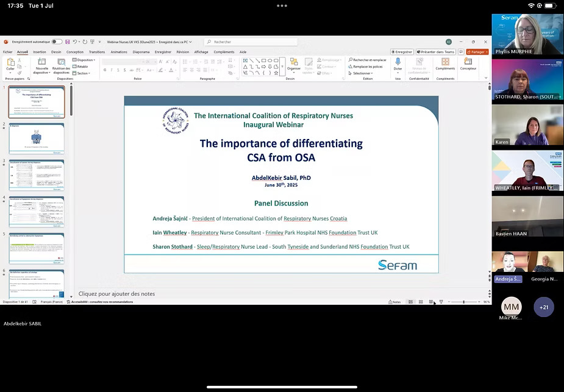Toggle the Enregistrement automatique switch

[57, 42]
